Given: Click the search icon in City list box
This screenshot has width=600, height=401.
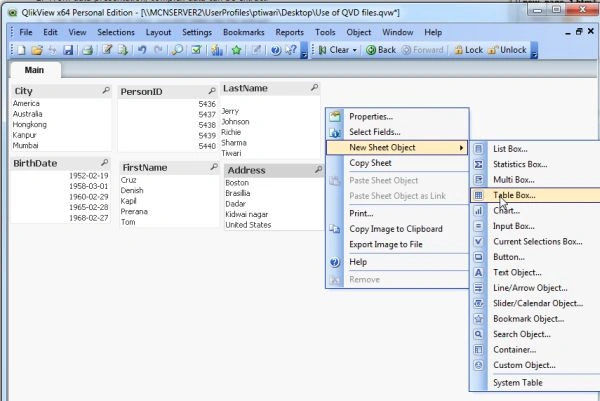Looking at the screenshot, I should click(x=106, y=90).
